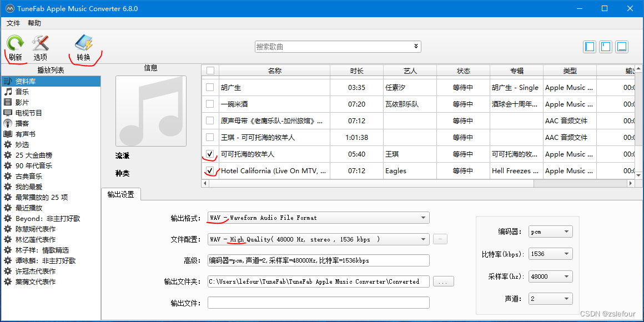Click gear icon beside 陈慧娴代表作
This screenshot has height=322, width=644.
tap(7, 229)
